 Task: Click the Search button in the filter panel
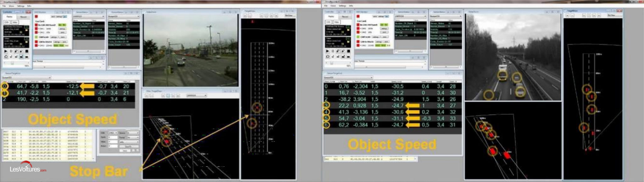[128, 146]
